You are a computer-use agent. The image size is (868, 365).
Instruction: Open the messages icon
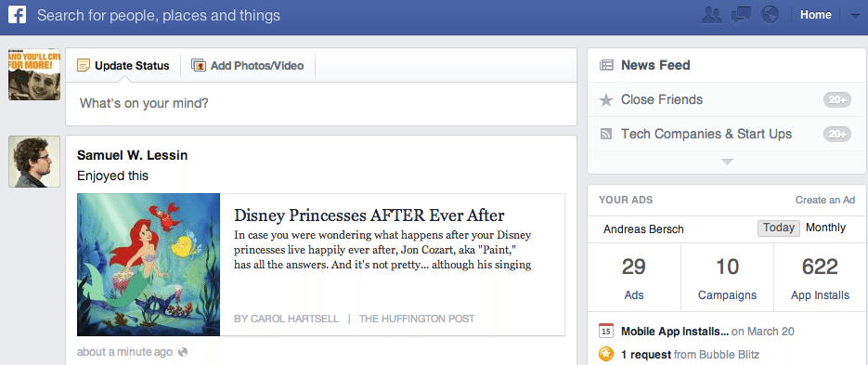tap(741, 15)
